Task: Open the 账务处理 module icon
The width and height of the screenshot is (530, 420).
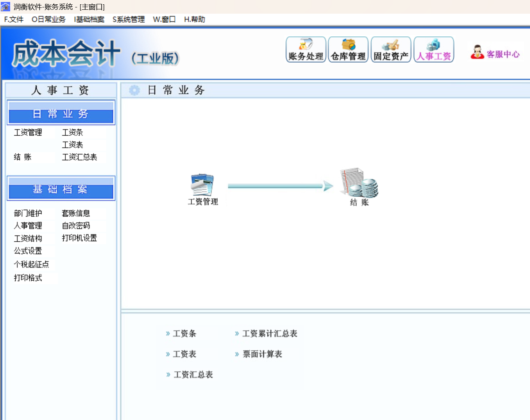Action: point(306,50)
